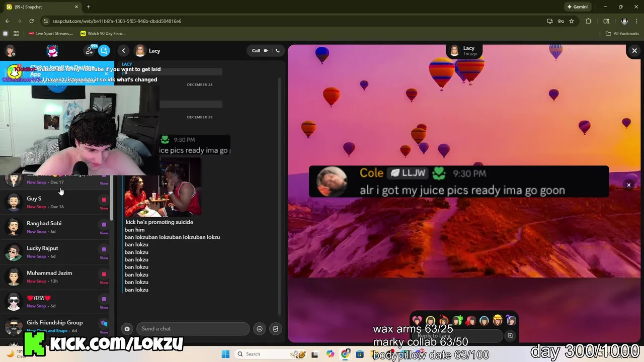Reload the Snapchat page
Image resolution: width=644 pixels, height=362 pixels.
(31, 21)
